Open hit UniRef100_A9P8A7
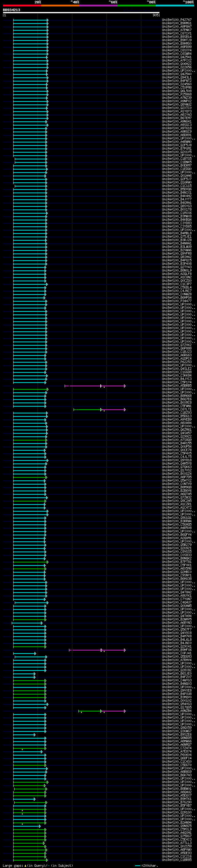Viewport: 197px width, 868px height. tap(177, 26)
